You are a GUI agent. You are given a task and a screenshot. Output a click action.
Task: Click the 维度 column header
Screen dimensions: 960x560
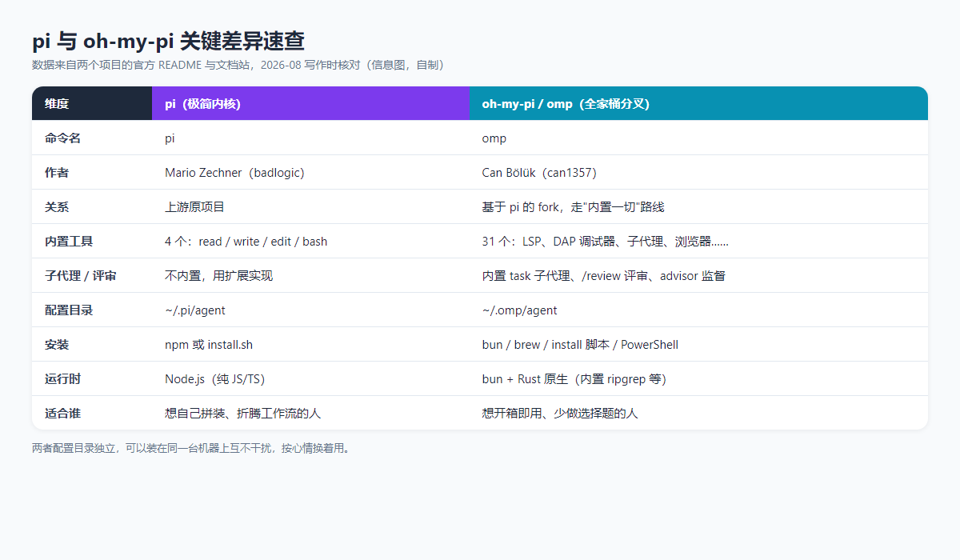[x=92, y=103]
